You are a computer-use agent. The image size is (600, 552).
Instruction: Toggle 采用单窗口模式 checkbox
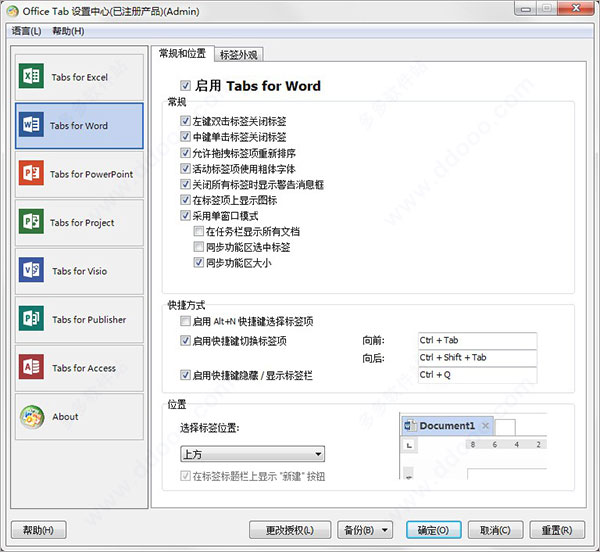click(186, 215)
